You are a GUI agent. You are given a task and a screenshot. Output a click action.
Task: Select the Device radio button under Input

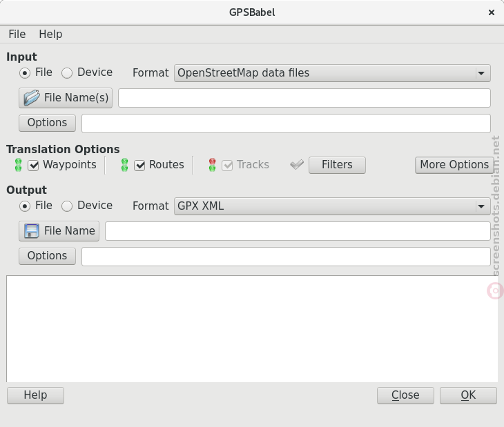pos(67,73)
